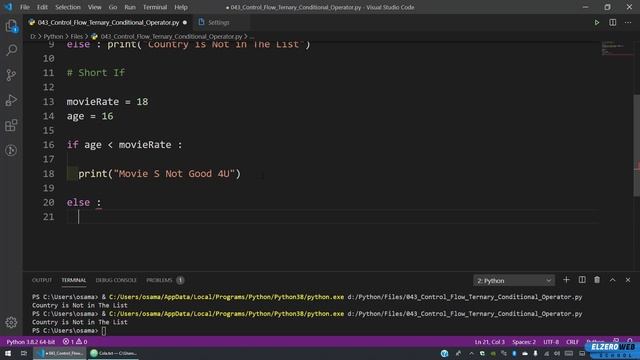This screenshot has height=360, width=640.
Task: Click Files breadcrumb folder
Action: (76, 36)
